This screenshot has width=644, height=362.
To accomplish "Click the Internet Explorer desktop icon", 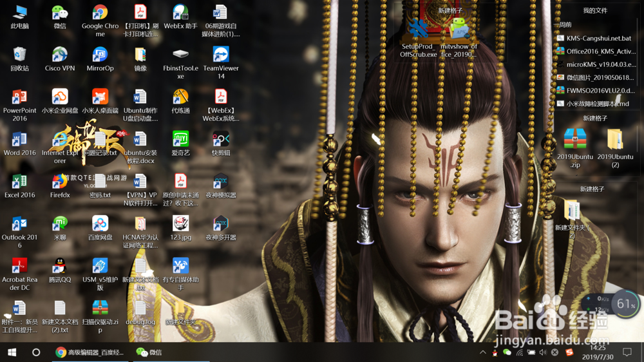I will [x=60, y=148].
